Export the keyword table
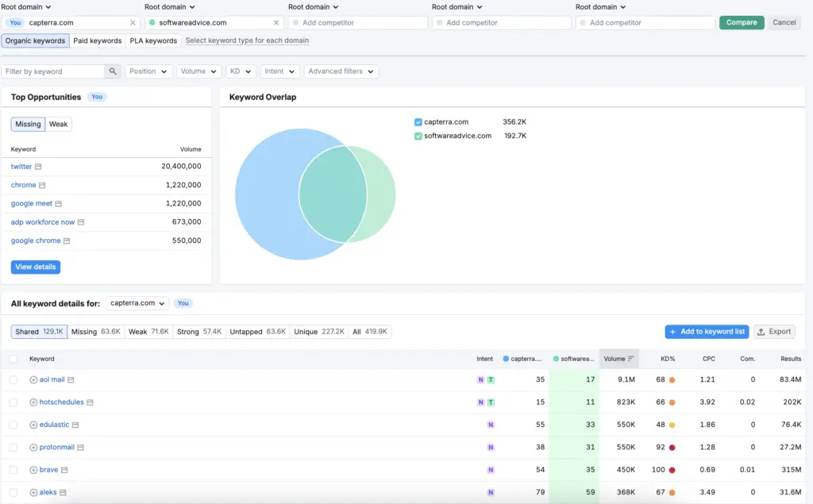This screenshot has height=504, width=813. [774, 332]
